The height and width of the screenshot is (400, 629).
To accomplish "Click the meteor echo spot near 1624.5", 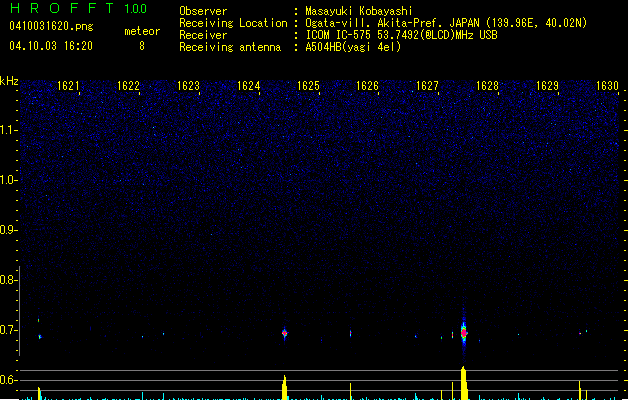I will click(284, 333).
